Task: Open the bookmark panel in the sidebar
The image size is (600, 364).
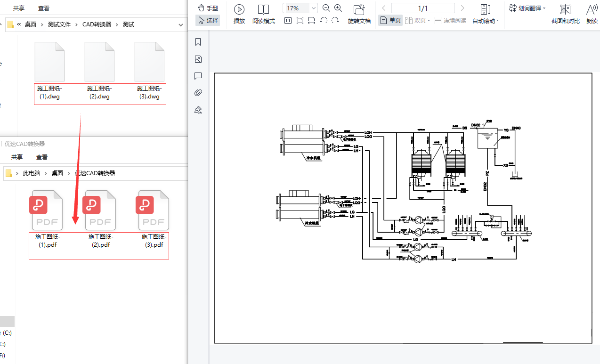Action: (x=198, y=42)
